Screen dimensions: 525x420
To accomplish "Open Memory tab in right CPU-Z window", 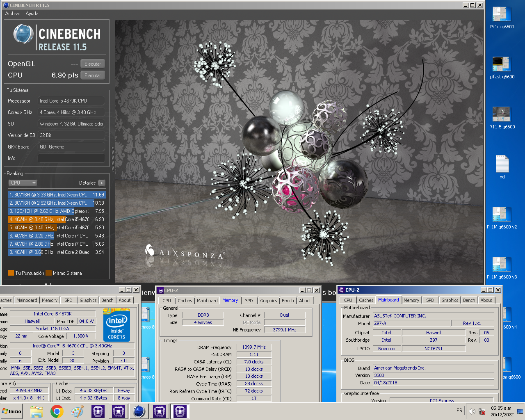I will 411,300.
